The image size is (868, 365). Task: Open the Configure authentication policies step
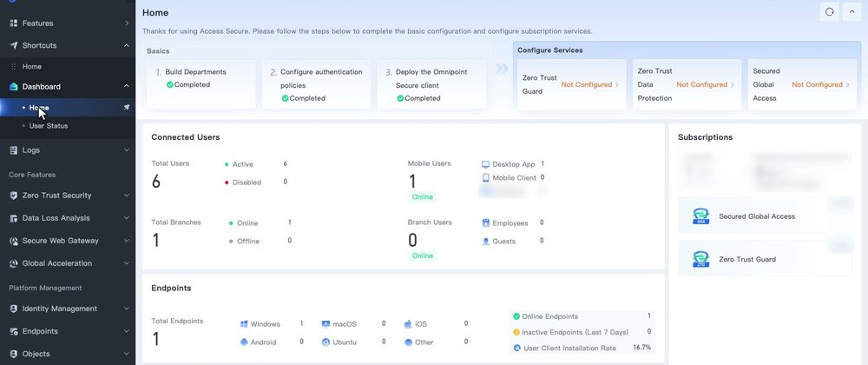(316, 85)
